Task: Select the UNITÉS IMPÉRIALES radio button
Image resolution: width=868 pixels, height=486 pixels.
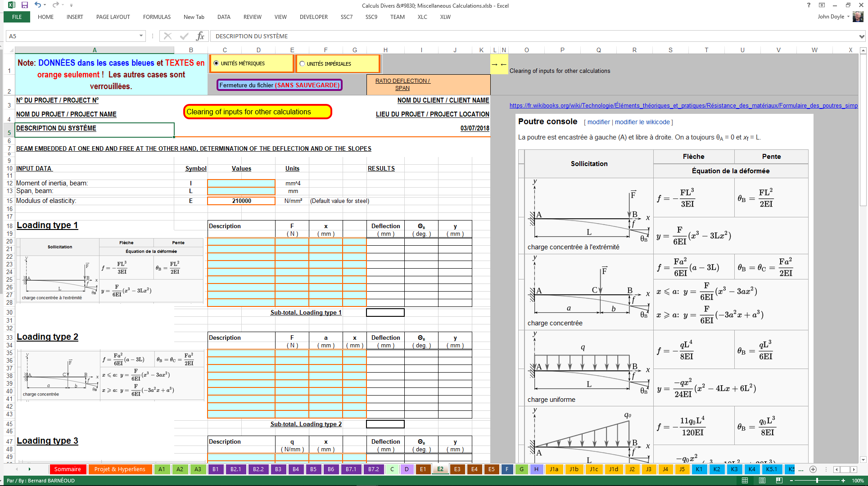Action: (302, 64)
